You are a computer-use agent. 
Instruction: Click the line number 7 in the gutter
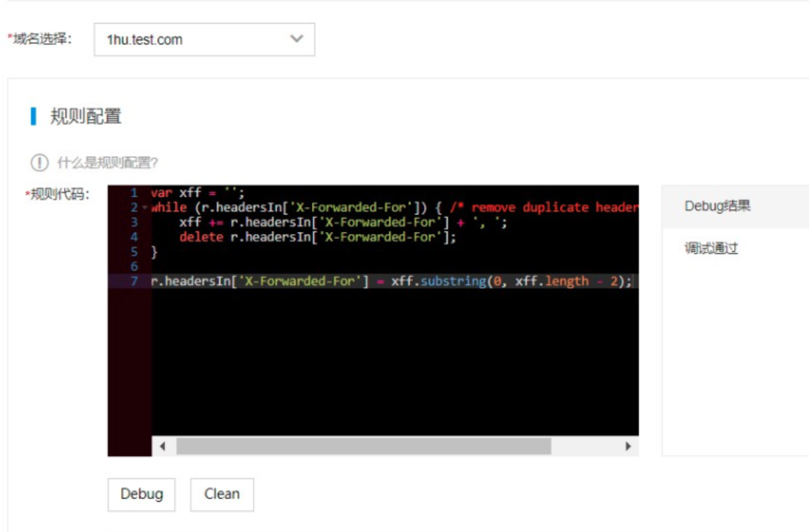pos(134,281)
